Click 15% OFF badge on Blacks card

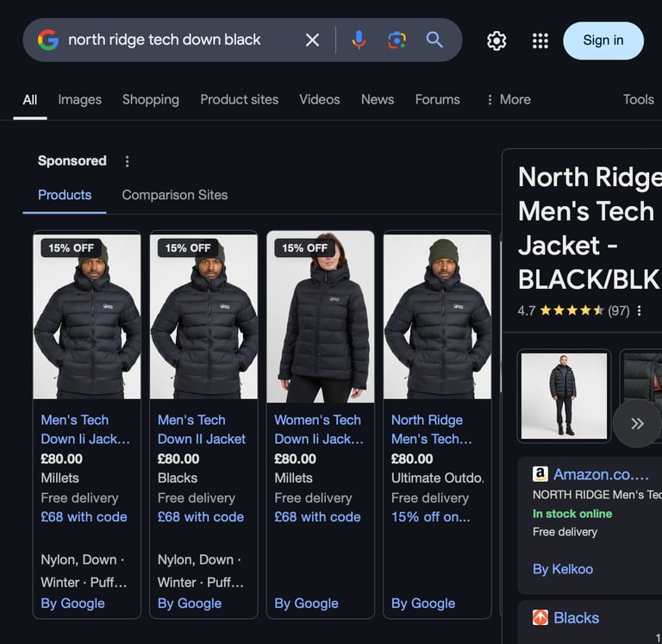tap(188, 248)
